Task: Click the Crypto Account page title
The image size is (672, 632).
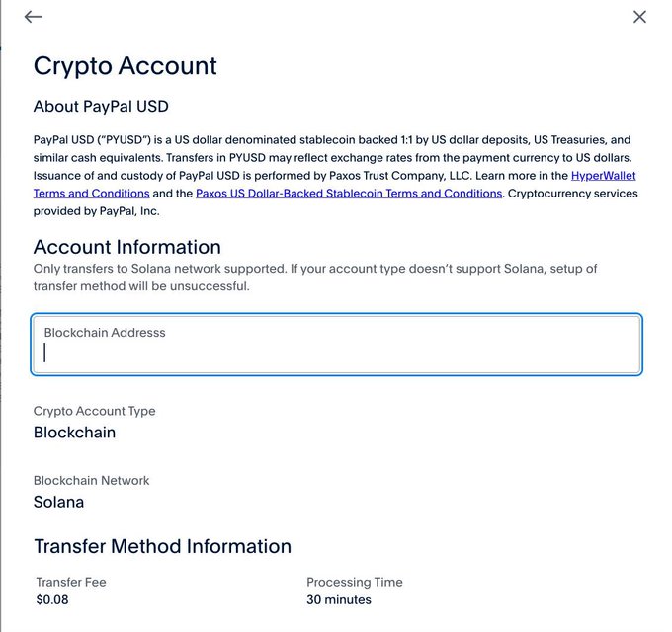Action: pos(126,66)
